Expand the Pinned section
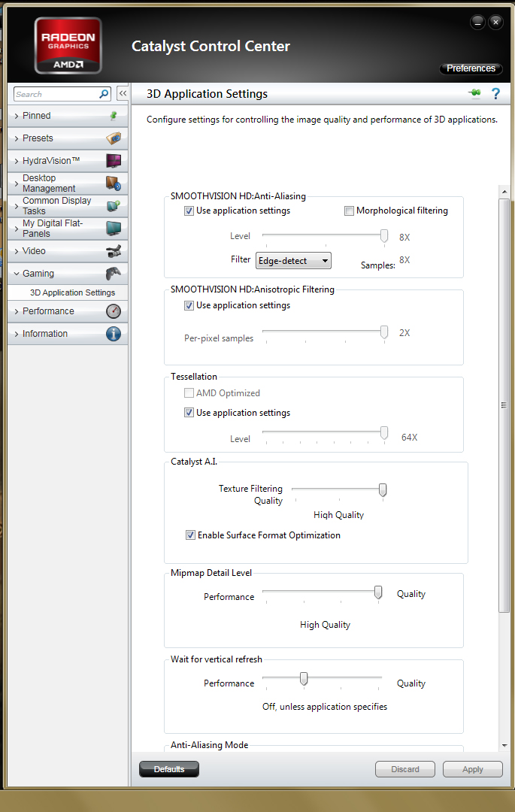The width and height of the screenshot is (515, 812). point(17,116)
